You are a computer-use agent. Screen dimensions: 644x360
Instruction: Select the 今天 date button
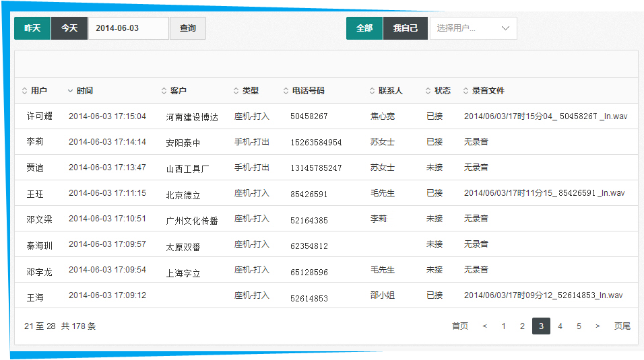pos(69,28)
